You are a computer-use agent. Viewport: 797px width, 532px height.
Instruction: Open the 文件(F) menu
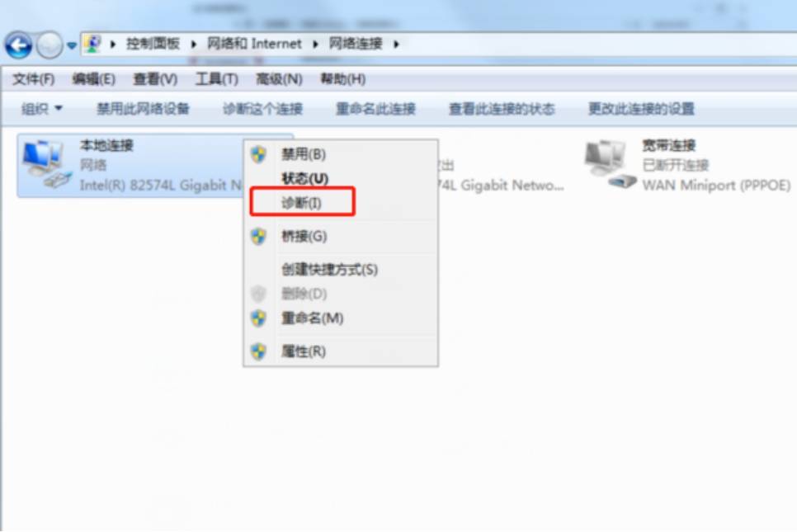[33, 79]
